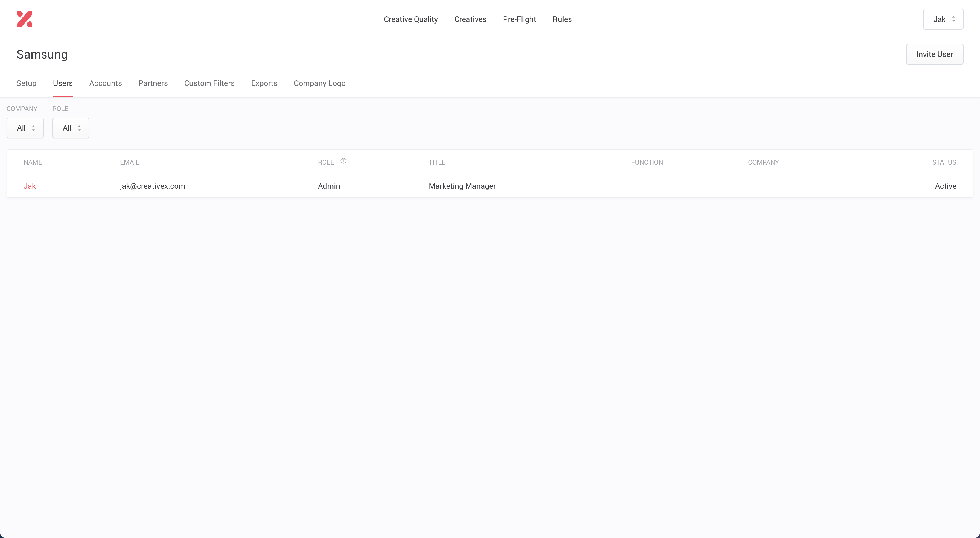Click the Marketing Manager title cell
The image size is (980, 538).
tap(462, 186)
